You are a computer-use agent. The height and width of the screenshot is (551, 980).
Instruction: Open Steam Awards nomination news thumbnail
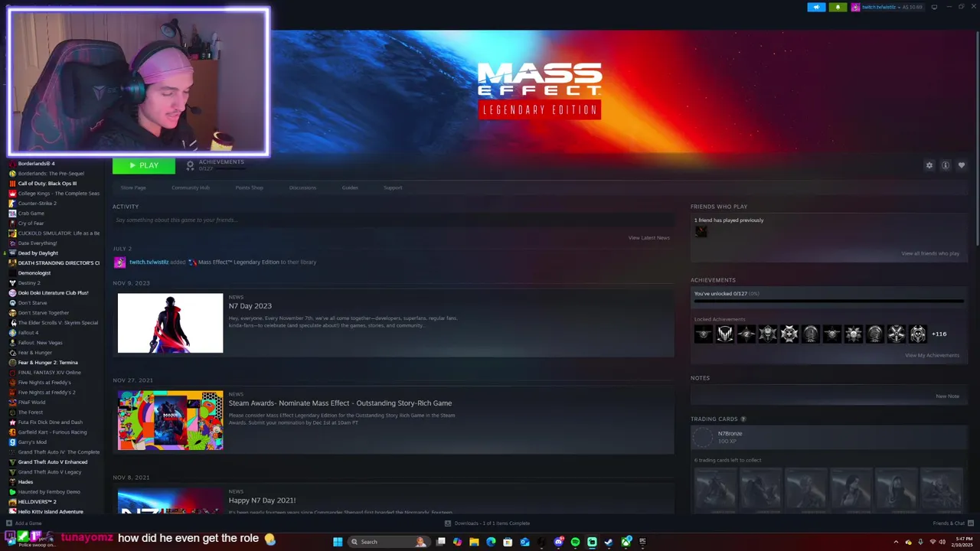(170, 420)
